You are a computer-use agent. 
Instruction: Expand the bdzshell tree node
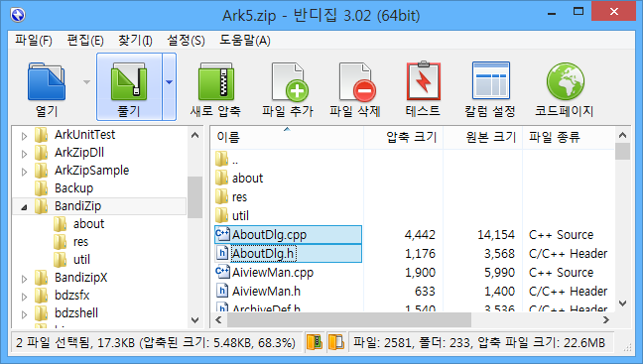coord(24,314)
